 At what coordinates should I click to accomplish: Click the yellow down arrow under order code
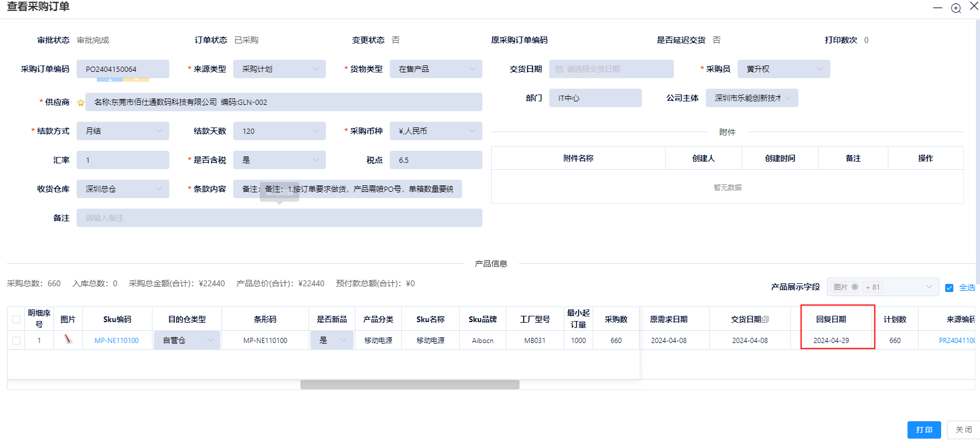point(136,79)
